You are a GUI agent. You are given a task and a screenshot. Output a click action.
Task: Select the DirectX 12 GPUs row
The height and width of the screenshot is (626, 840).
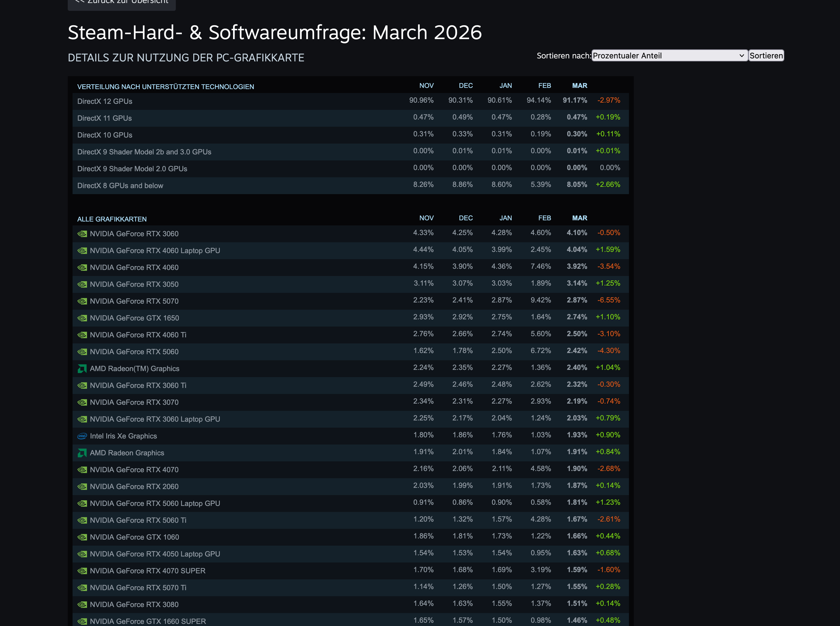click(105, 101)
